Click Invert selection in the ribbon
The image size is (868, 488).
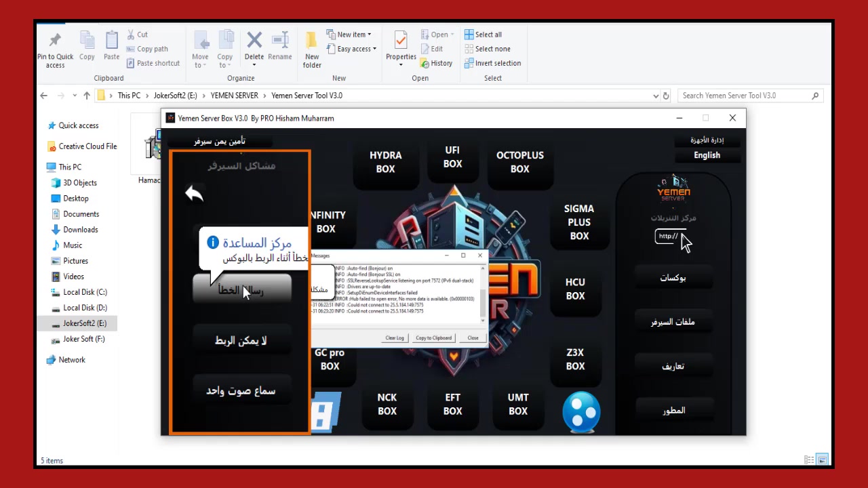coord(492,63)
